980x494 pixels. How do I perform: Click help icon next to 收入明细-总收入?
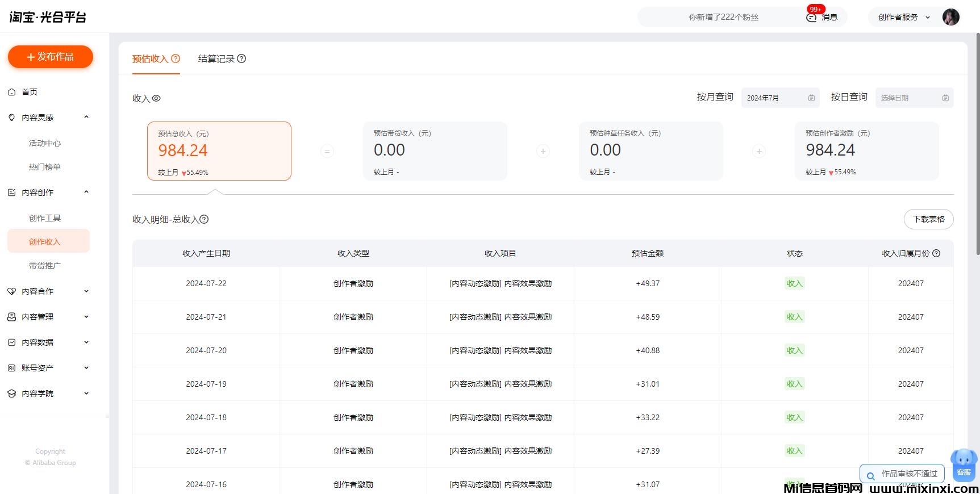click(x=204, y=219)
